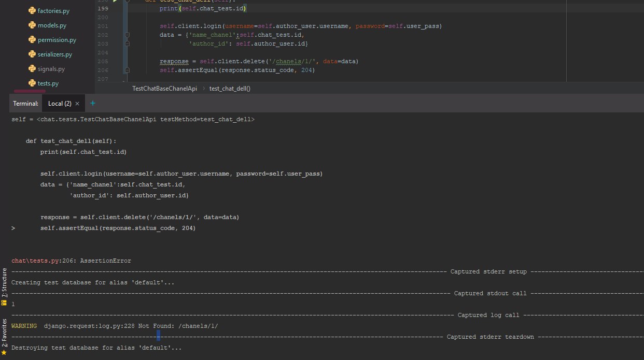Click the Favorites star icon

point(4,352)
